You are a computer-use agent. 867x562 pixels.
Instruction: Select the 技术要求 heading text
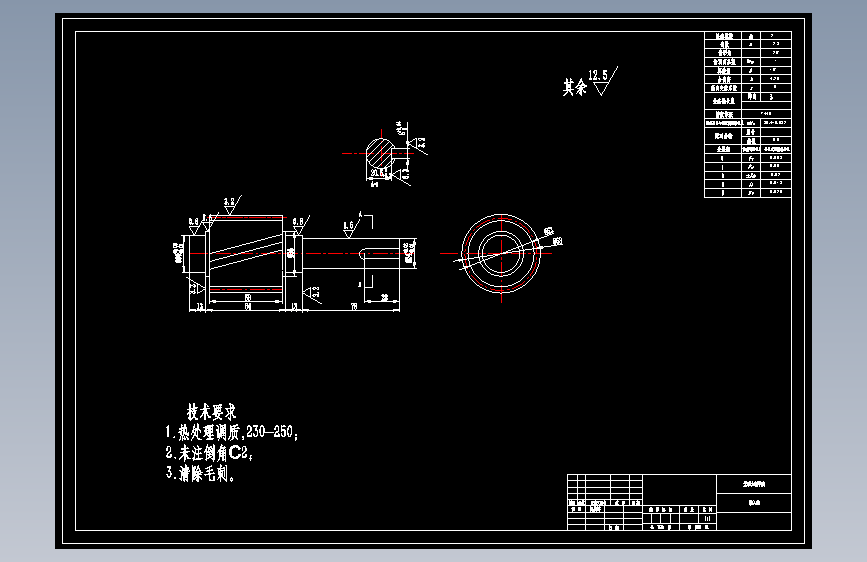[211, 412]
